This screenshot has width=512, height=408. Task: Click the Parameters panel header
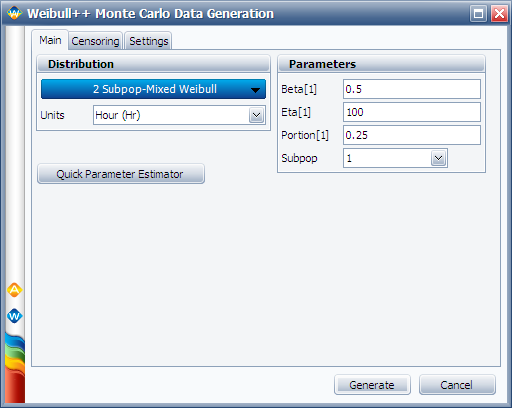[381, 64]
